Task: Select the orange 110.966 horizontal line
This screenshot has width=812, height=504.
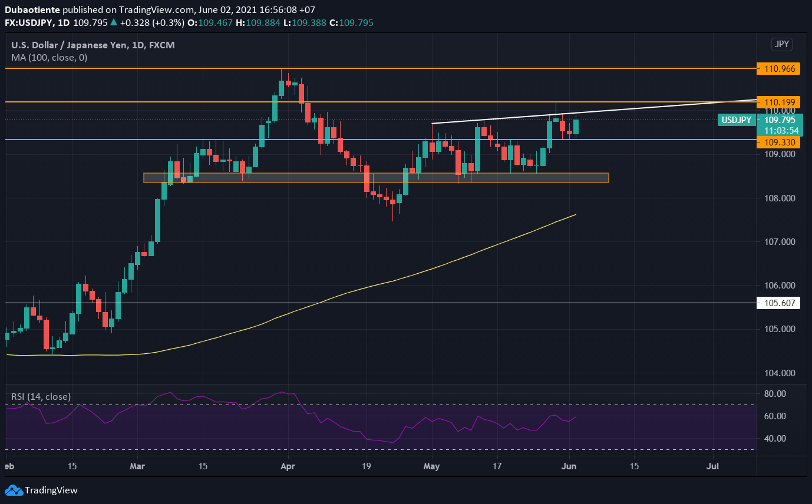Action: click(x=381, y=68)
